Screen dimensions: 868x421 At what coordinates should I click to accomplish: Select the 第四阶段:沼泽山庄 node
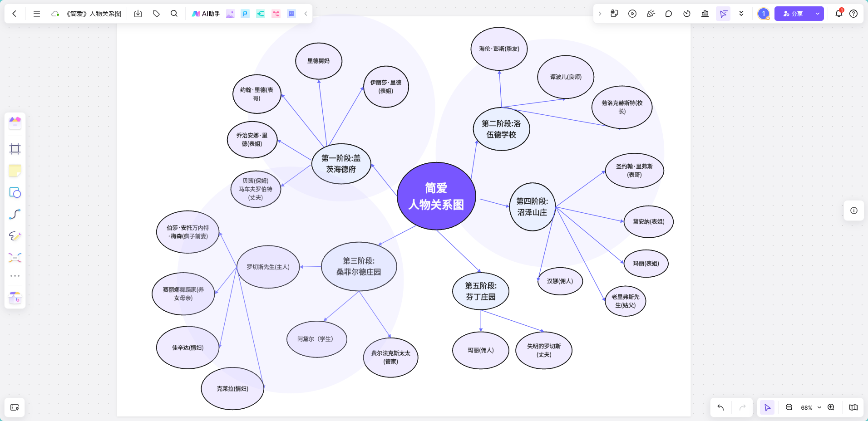(533, 206)
